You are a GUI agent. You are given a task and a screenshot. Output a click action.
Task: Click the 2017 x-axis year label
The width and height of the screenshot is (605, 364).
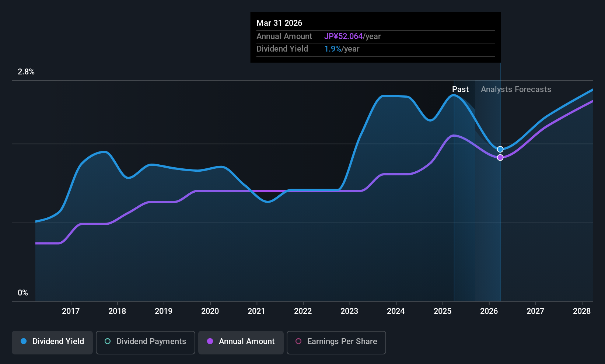(x=71, y=311)
